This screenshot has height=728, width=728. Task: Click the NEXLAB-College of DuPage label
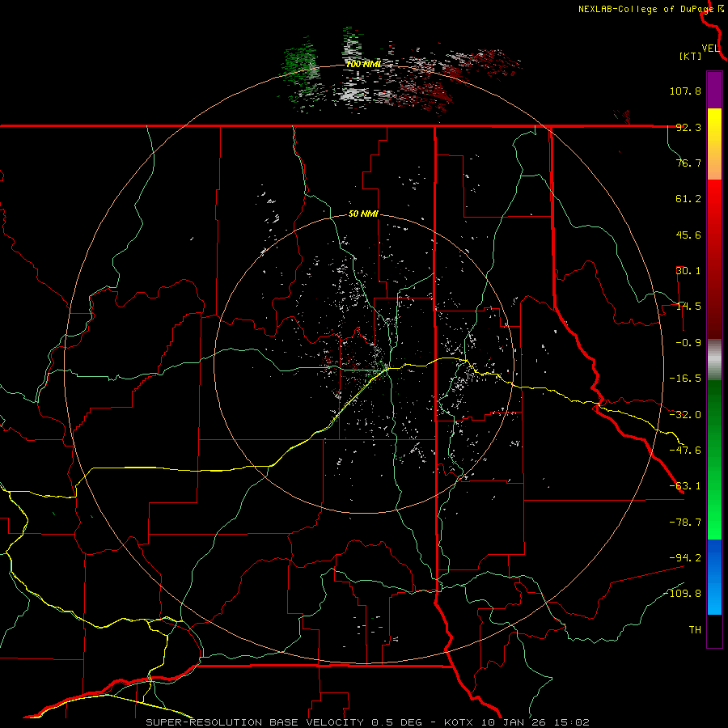click(645, 9)
